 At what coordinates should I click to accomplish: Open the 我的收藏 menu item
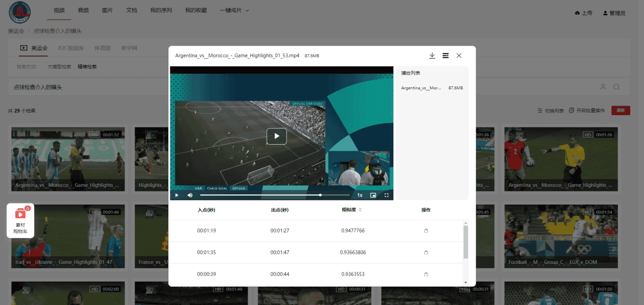tap(196, 10)
